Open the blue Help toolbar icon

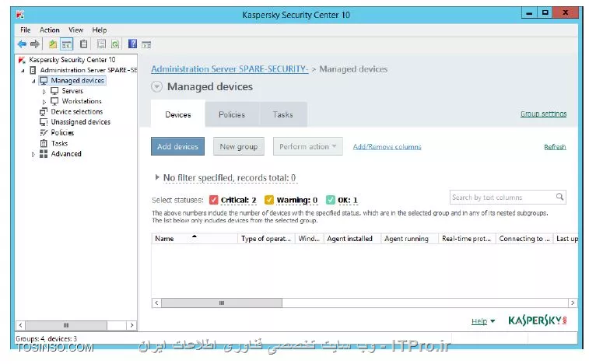coord(132,44)
